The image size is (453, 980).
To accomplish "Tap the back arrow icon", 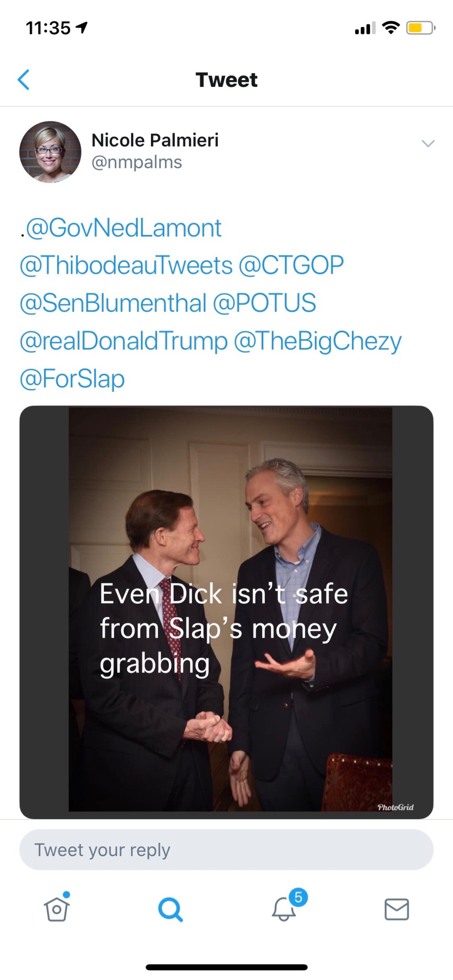I will [x=24, y=80].
